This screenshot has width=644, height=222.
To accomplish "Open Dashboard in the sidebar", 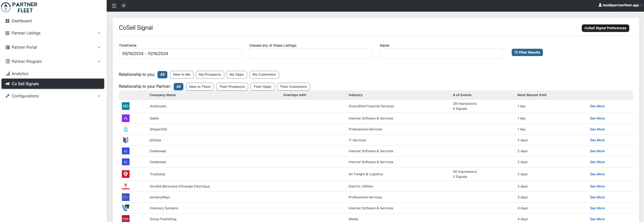I will click(53, 21).
